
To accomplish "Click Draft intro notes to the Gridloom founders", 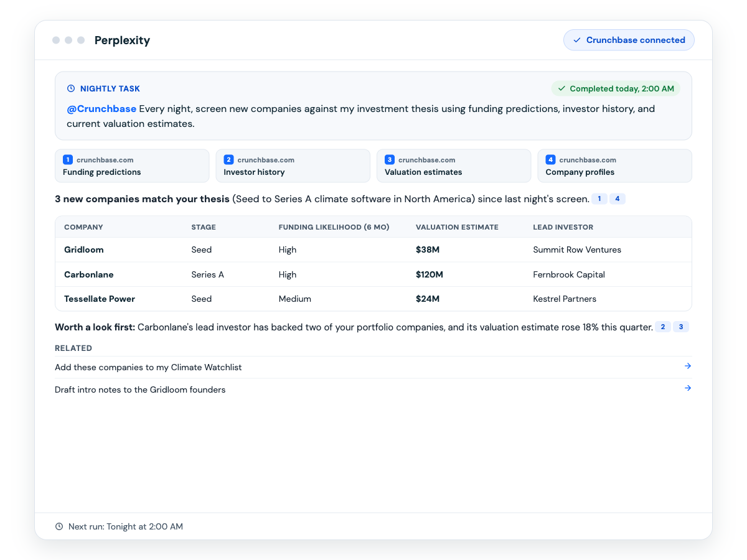I will (x=140, y=390).
